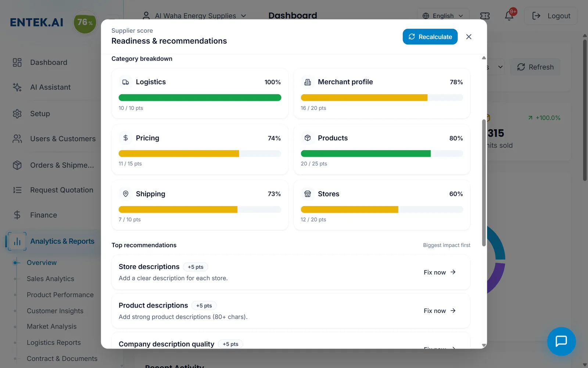Image resolution: width=588 pixels, height=368 pixels.
Task: Select Market Analysis submenu item
Action: (x=52, y=327)
